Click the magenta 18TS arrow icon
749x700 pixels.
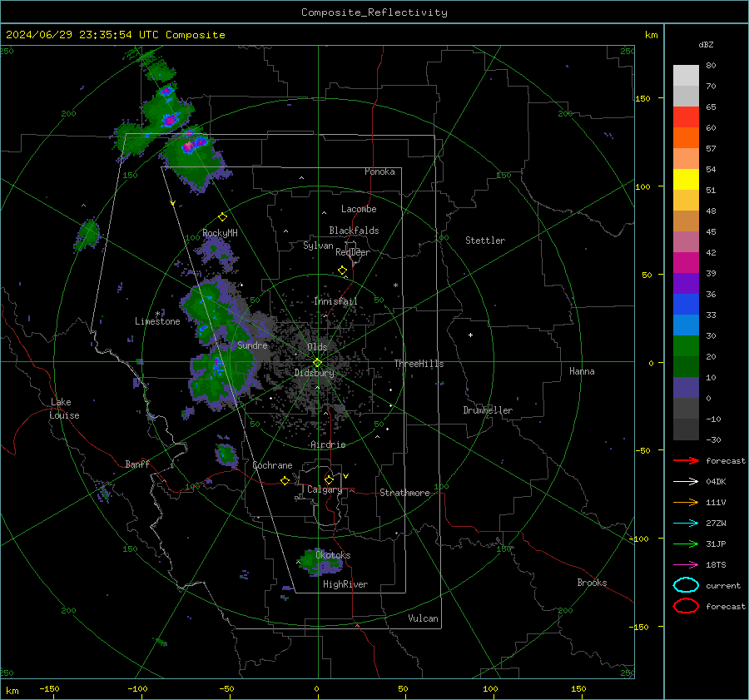686,565
